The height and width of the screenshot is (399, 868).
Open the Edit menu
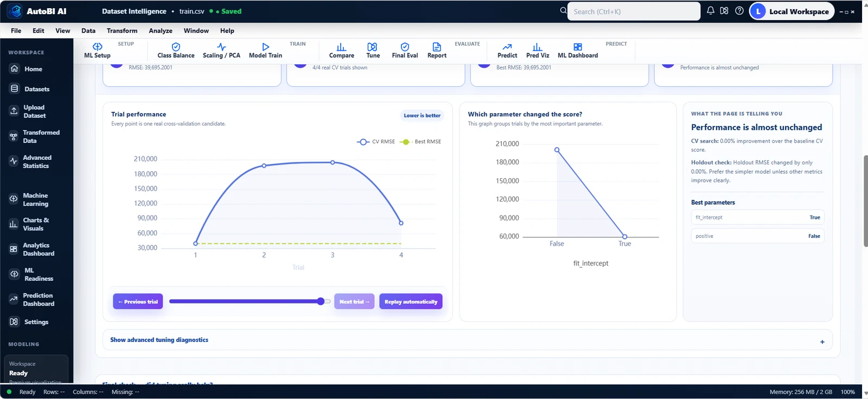pos(38,30)
